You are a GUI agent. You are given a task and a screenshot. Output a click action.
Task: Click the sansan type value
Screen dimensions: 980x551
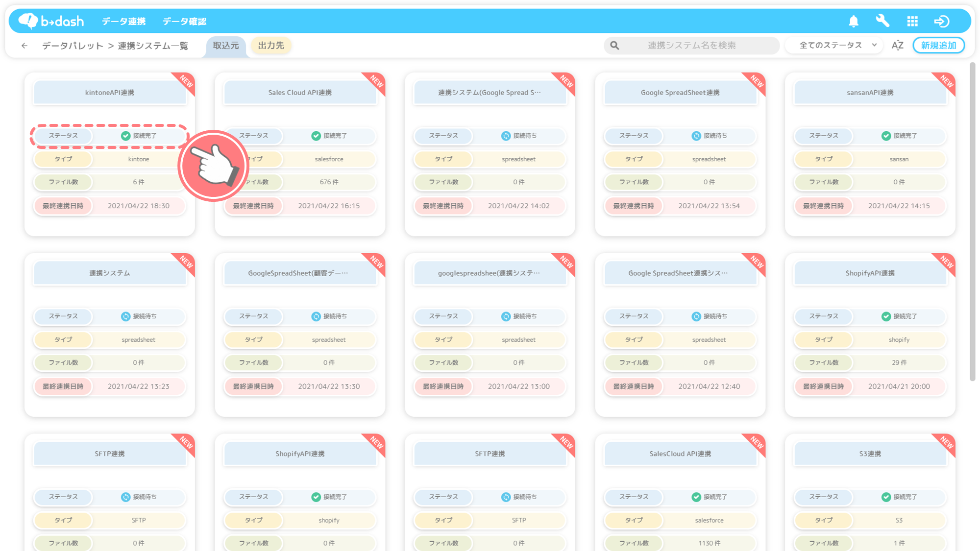point(899,159)
